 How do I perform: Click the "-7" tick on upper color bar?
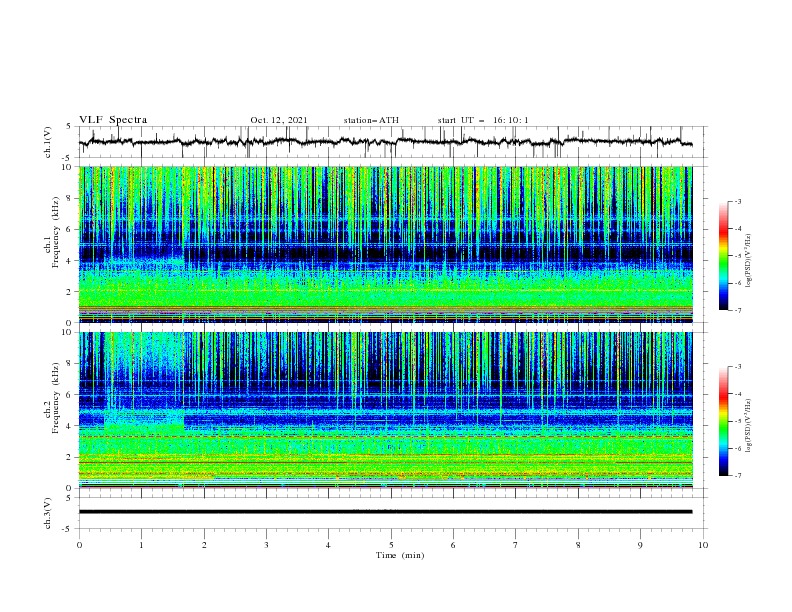tap(737, 310)
